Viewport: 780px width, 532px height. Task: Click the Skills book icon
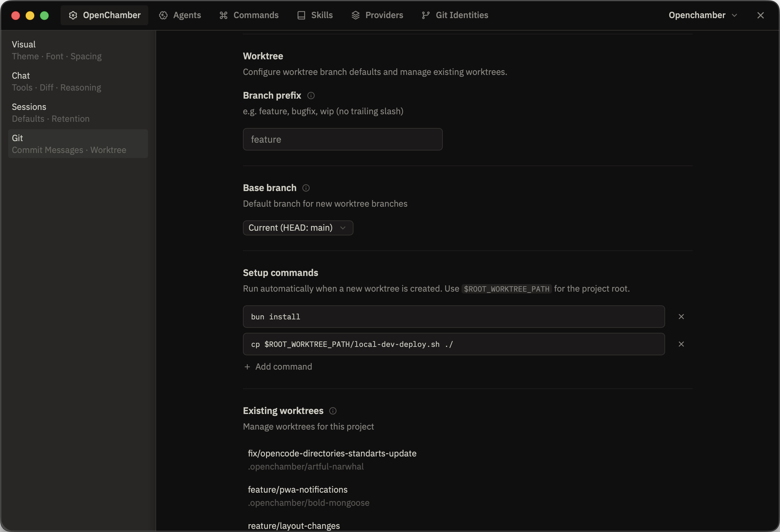[x=301, y=15]
